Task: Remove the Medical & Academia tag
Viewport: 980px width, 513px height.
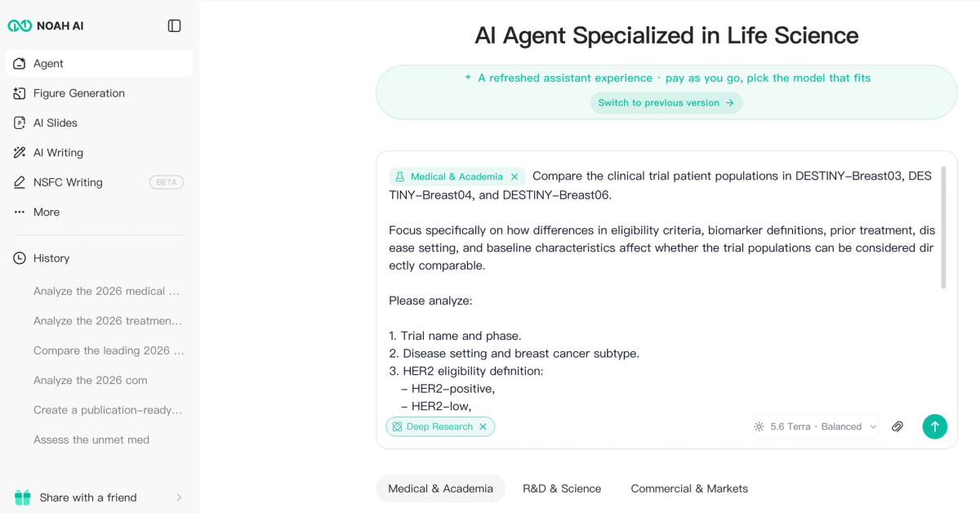Action: 514,176
